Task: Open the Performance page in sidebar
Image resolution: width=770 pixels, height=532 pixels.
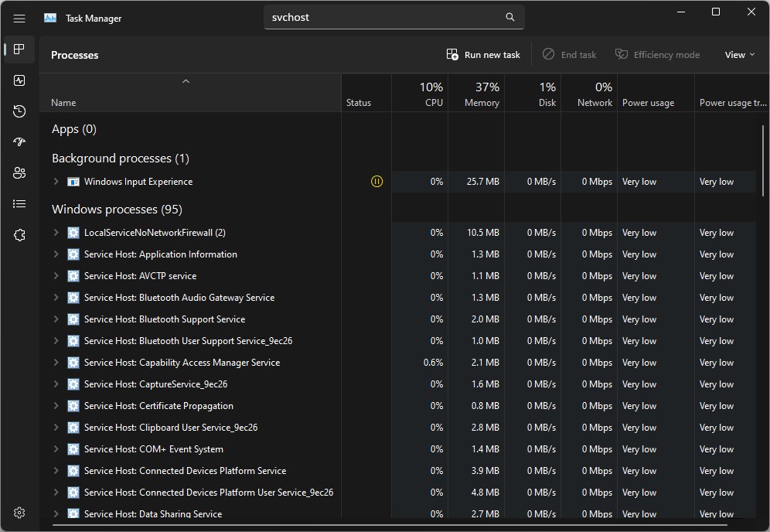Action: click(x=19, y=80)
